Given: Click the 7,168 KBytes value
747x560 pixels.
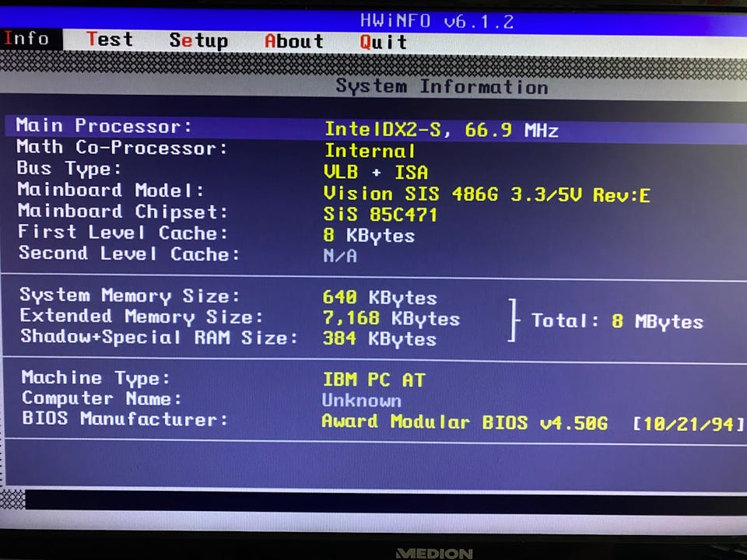Looking at the screenshot, I should tap(391, 319).
